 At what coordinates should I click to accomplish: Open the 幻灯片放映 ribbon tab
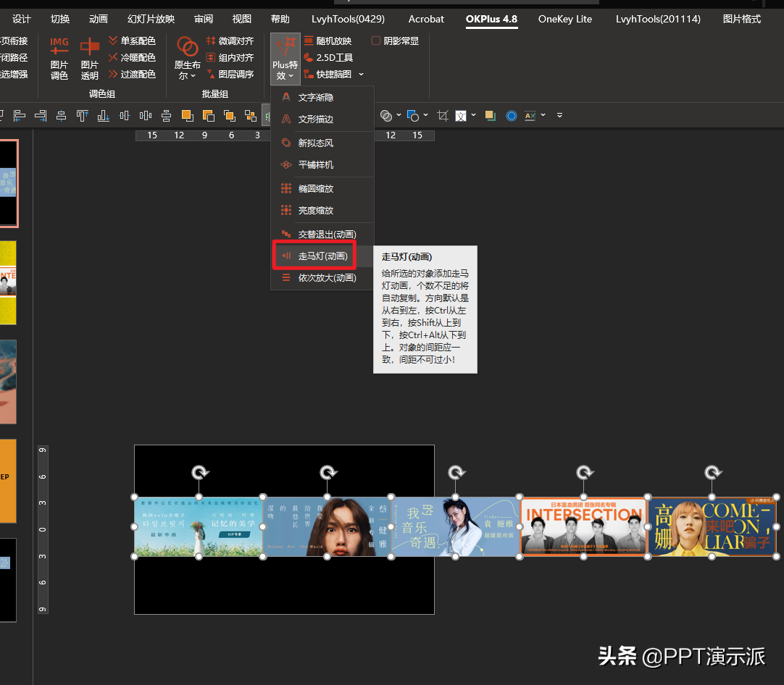tap(151, 19)
